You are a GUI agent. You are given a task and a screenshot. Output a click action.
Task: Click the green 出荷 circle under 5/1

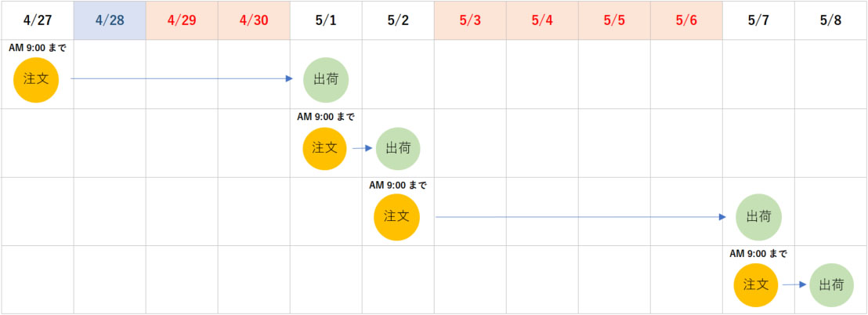(x=326, y=80)
